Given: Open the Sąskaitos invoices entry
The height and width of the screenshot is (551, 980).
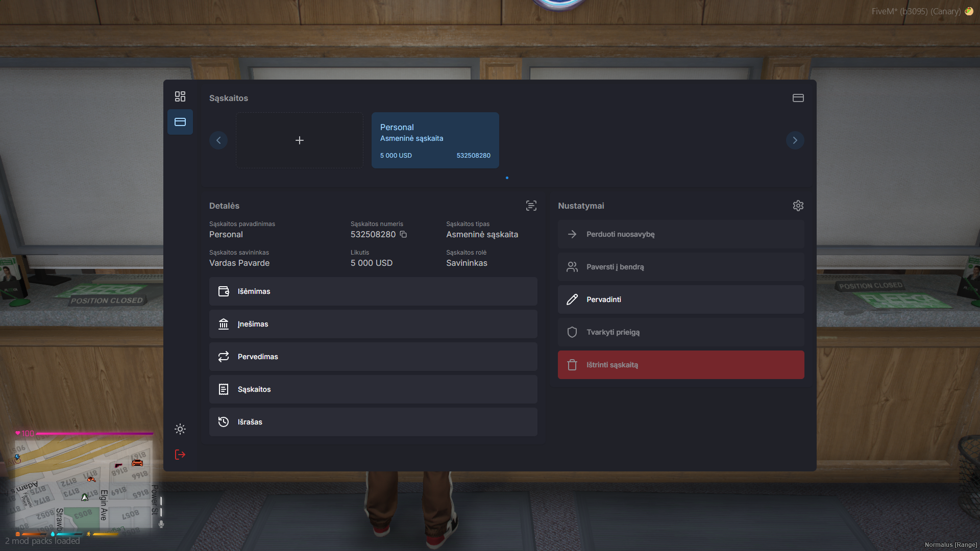Looking at the screenshot, I should coord(373,389).
